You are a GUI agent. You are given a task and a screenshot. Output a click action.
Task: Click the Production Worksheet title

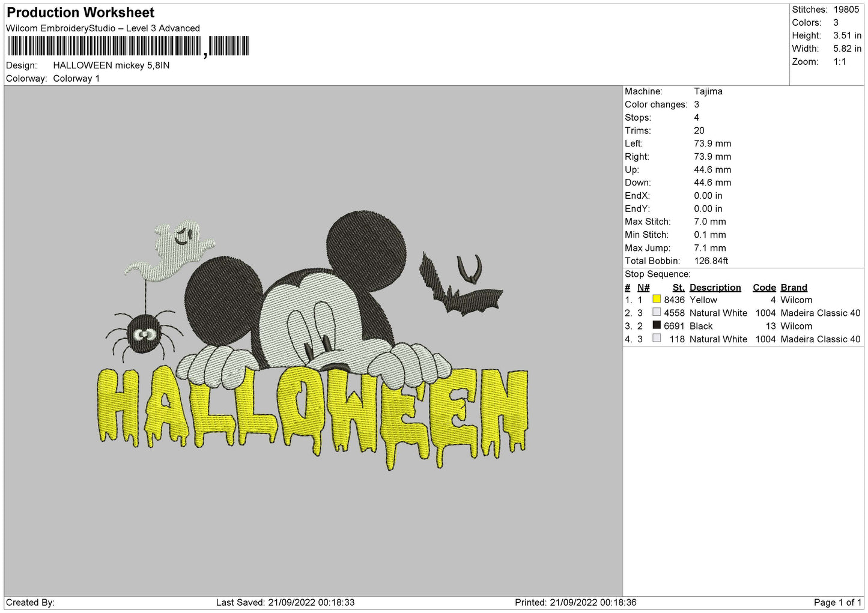80,13
